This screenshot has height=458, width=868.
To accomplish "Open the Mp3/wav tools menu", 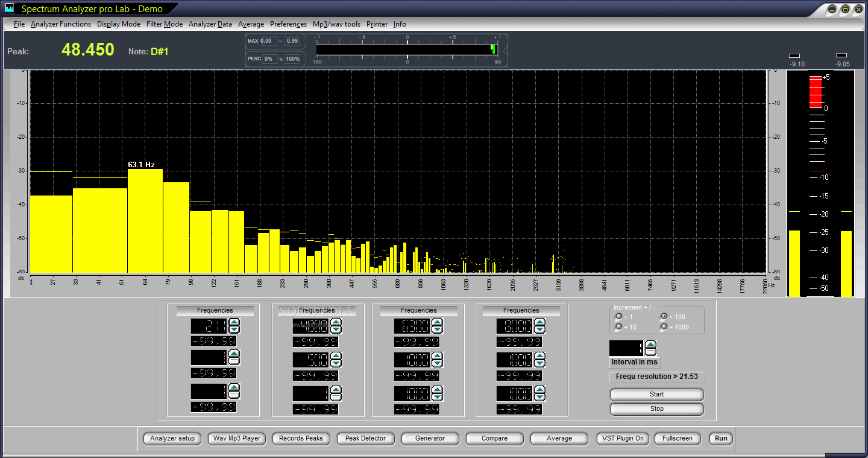I will point(336,24).
